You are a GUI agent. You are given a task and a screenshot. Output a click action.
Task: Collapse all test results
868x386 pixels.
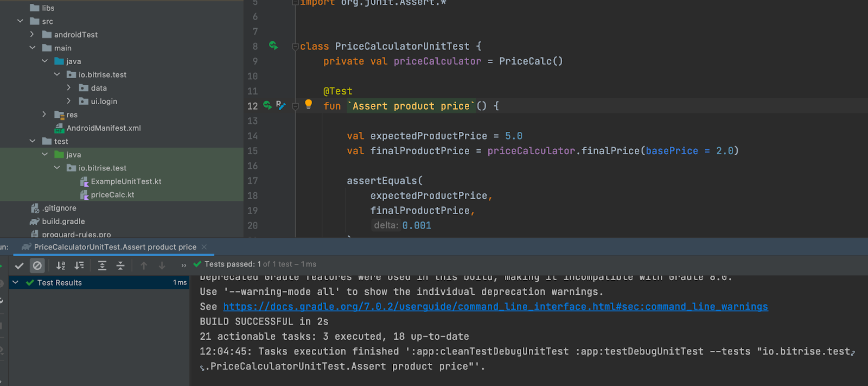click(x=120, y=265)
